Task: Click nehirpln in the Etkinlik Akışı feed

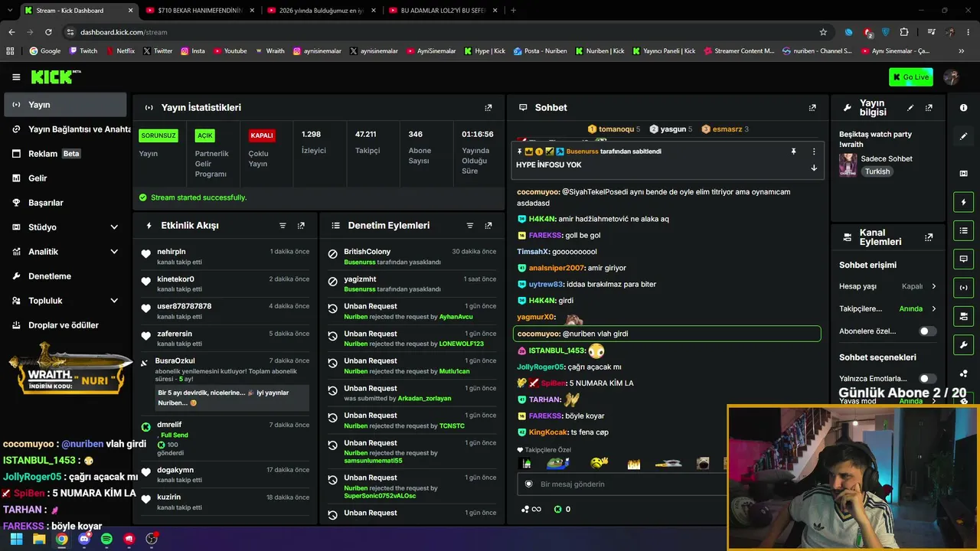Action: pos(171,252)
